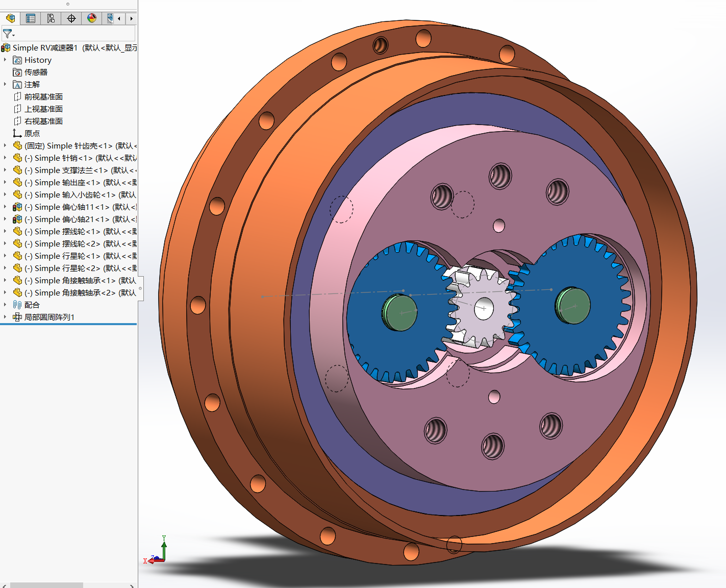Select the "Simple 摆线轮<1>" tree row

pyautogui.click(x=69, y=231)
